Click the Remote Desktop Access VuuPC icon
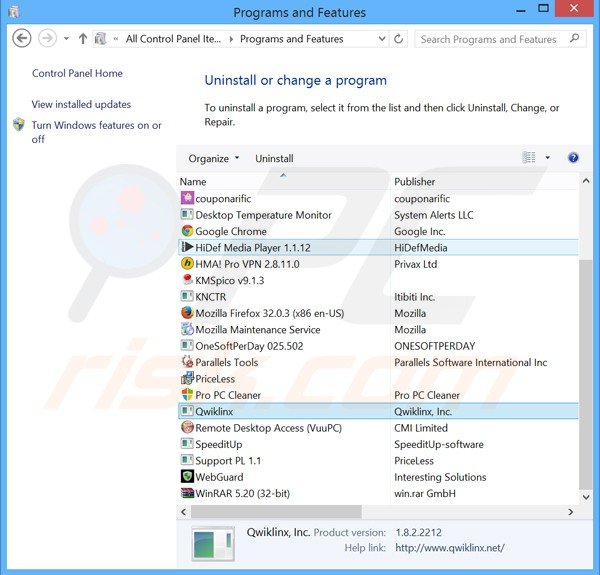Image resolution: width=600 pixels, height=575 pixels. click(x=187, y=428)
